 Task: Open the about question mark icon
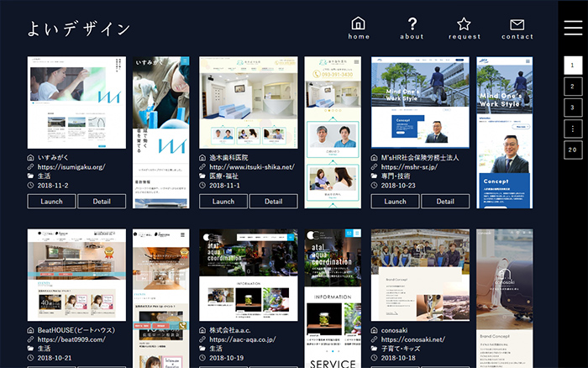click(x=412, y=24)
